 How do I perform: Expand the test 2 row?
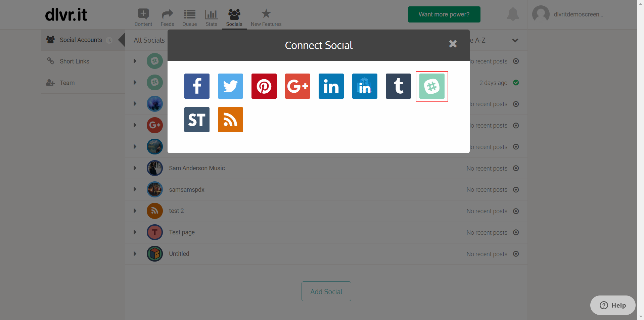pos(135,211)
